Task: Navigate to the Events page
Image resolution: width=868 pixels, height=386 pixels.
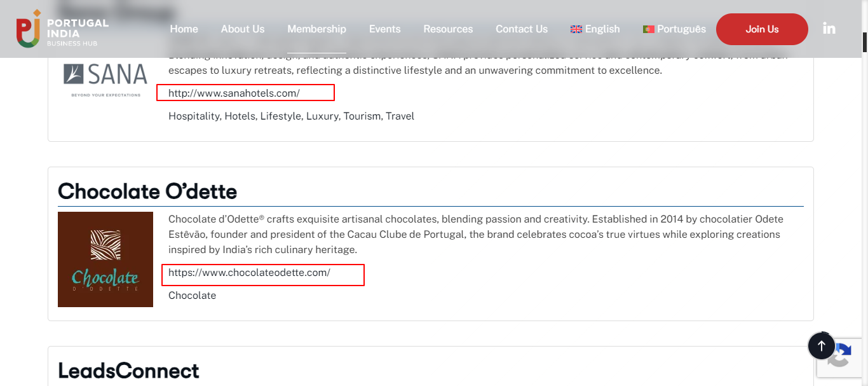Action: pos(384,29)
